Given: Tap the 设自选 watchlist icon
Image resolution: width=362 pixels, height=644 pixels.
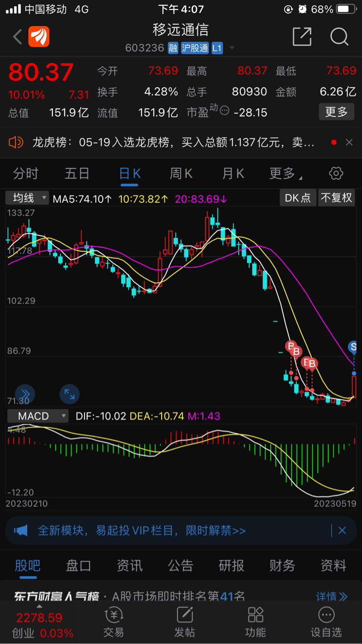Looking at the screenshot, I should pyautogui.click(x=326, y=622).
